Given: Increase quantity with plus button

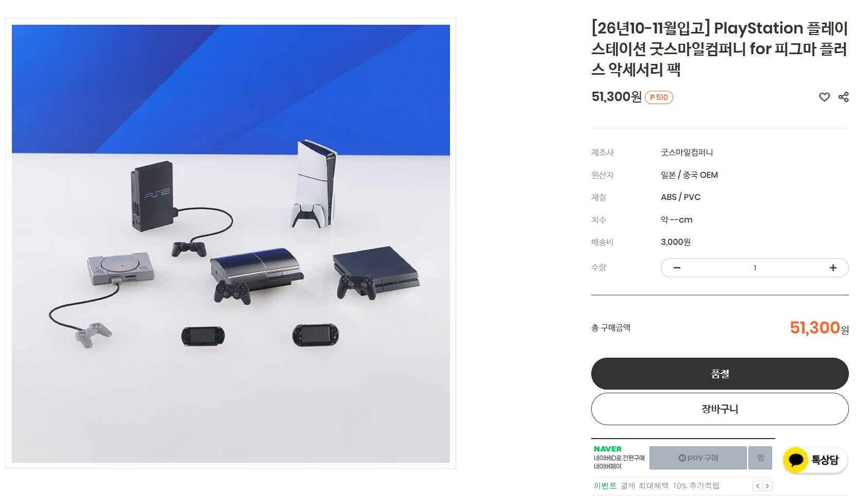Looking at the screenshot, I should click(x=833, y=267).
